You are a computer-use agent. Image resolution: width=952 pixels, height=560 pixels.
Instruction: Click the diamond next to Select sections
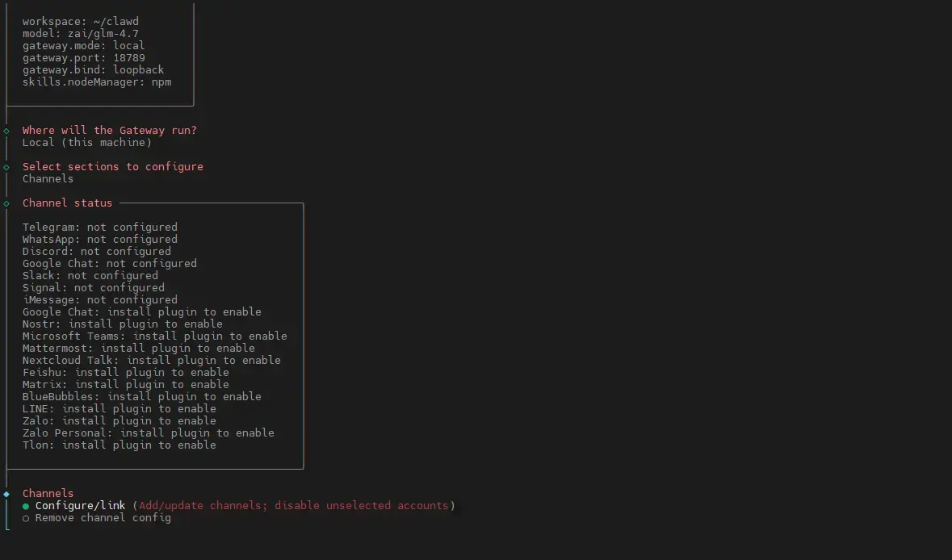tap(6, 167)
